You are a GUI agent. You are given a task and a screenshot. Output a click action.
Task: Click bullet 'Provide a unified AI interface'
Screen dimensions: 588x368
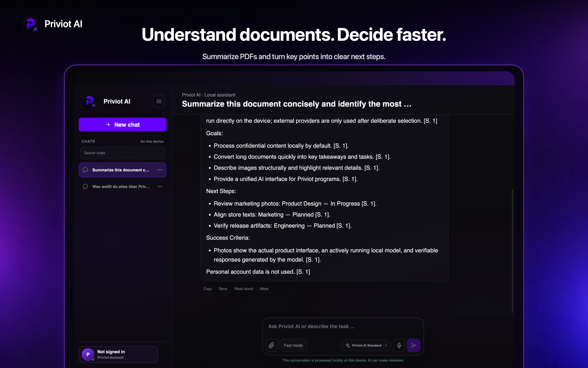[286, 179]
